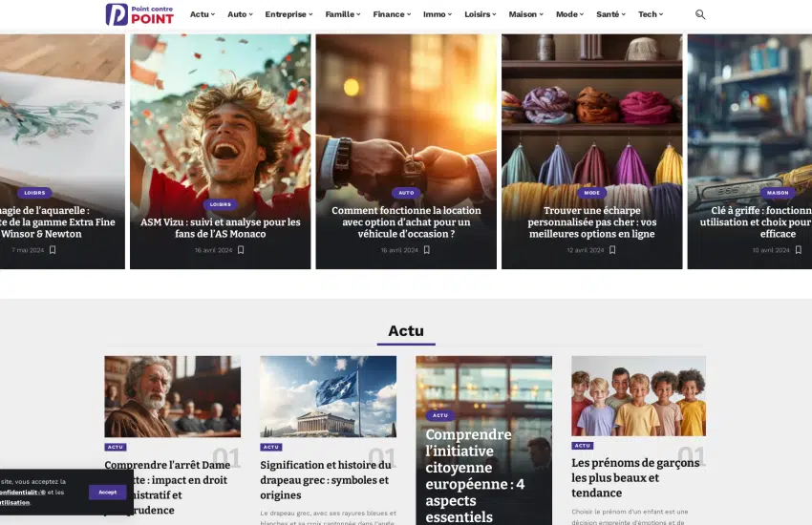Expand the Finance menu
This screenshot has width=812, height=525.
(392, 14)
